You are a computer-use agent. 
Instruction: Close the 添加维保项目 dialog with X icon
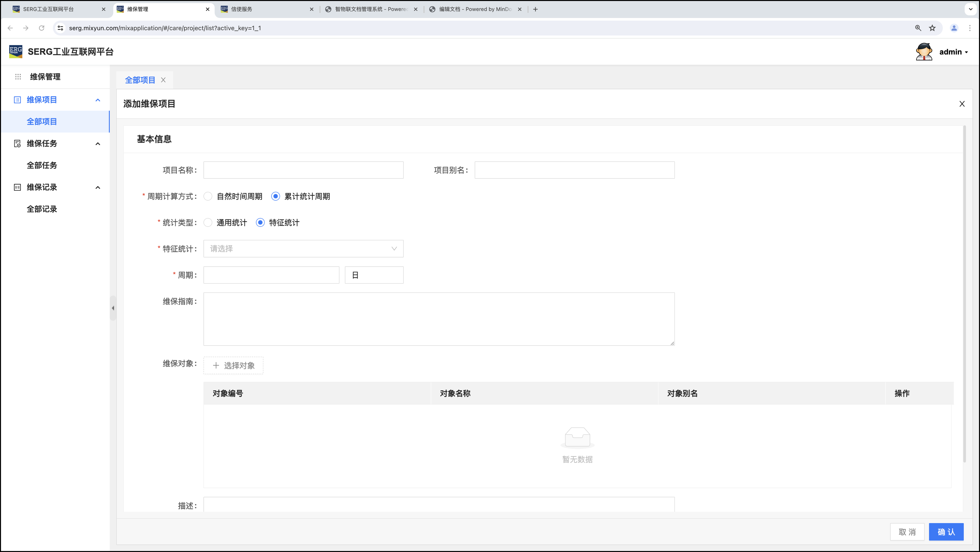962,104
